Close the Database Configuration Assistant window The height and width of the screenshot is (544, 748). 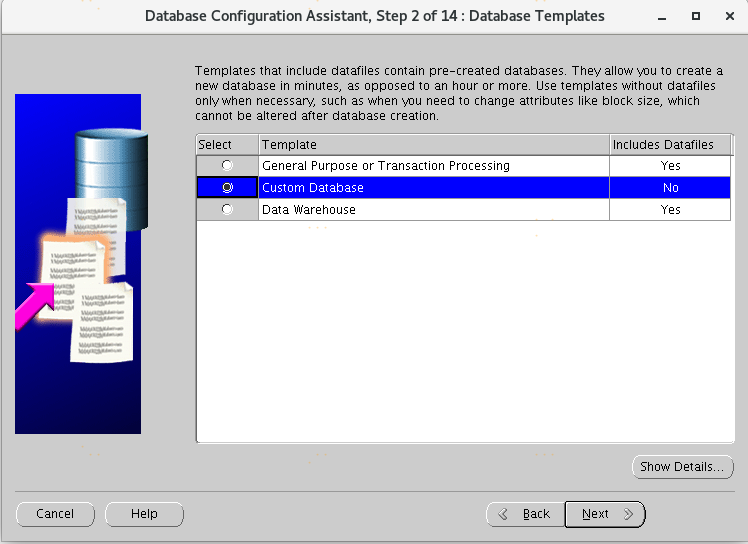coord(728,16)
